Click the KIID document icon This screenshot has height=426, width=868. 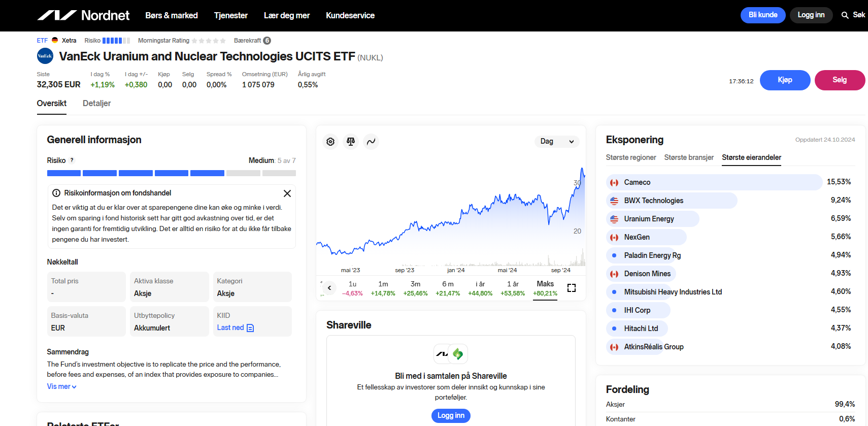250,328
